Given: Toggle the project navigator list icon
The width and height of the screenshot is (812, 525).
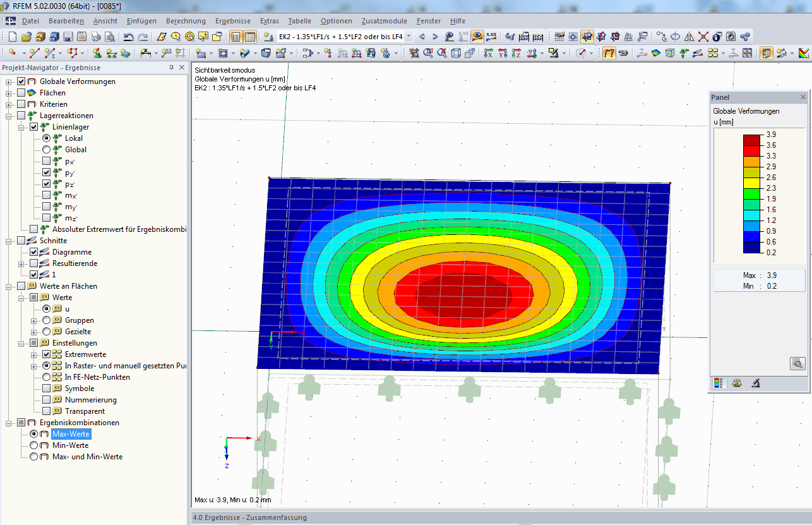Looking at the screenshot, I should (x=236, y=37).
